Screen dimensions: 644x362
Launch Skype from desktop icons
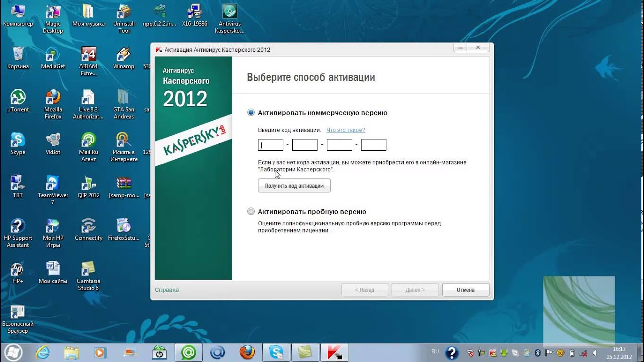tap(18, 144)
